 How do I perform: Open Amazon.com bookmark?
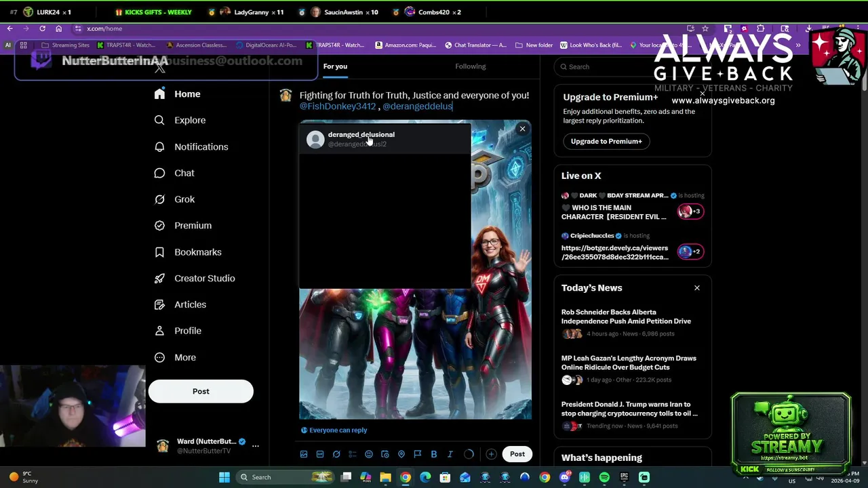406,45
